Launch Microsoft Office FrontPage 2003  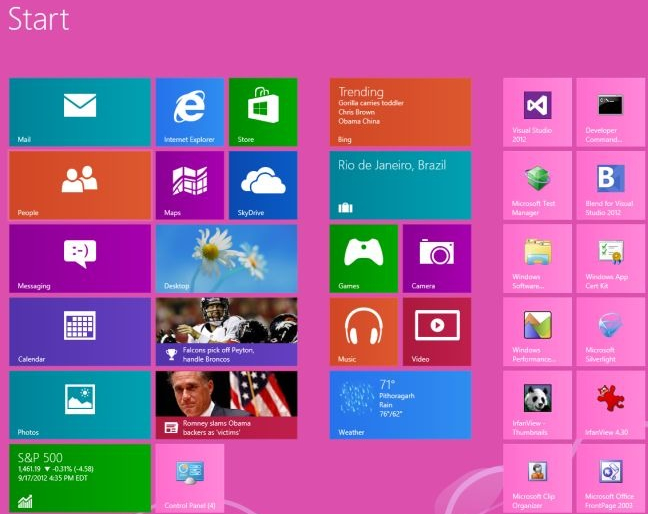pyautogui.click(x=610, y=478)
